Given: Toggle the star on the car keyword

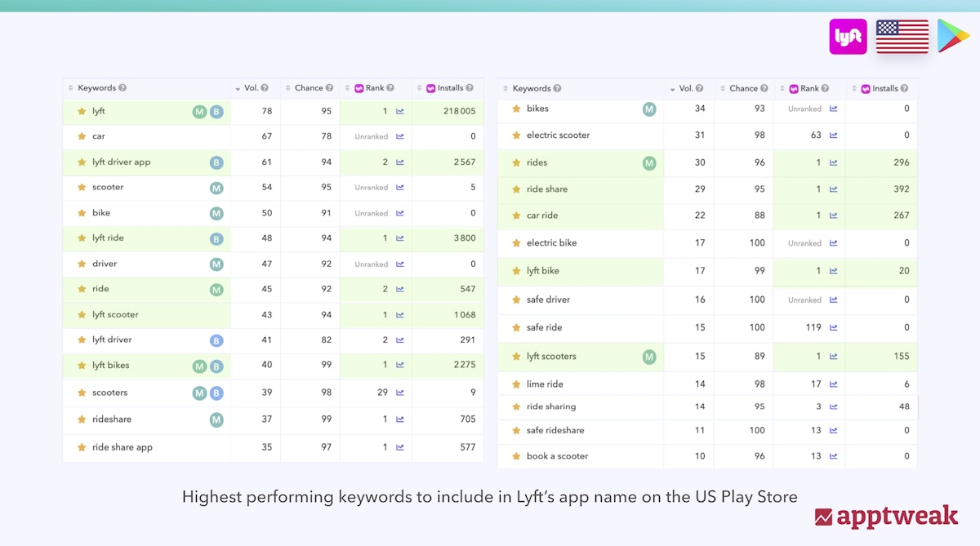Looking at the screenshot, I should pos(82,136).
